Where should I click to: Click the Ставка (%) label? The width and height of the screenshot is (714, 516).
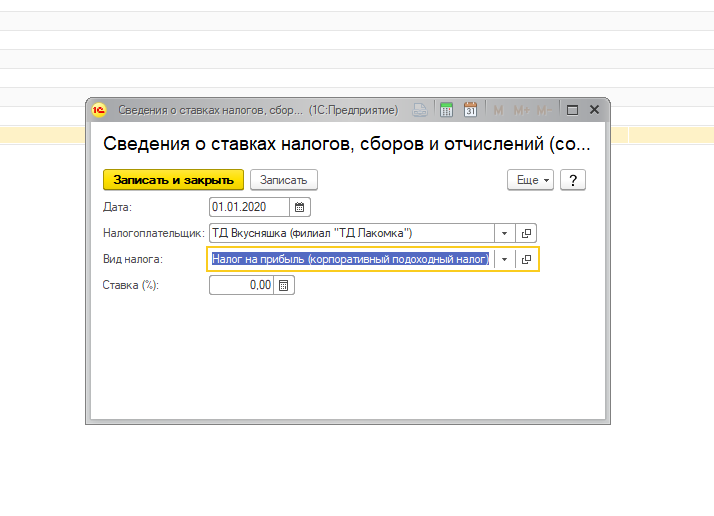(x=131, y=285)
